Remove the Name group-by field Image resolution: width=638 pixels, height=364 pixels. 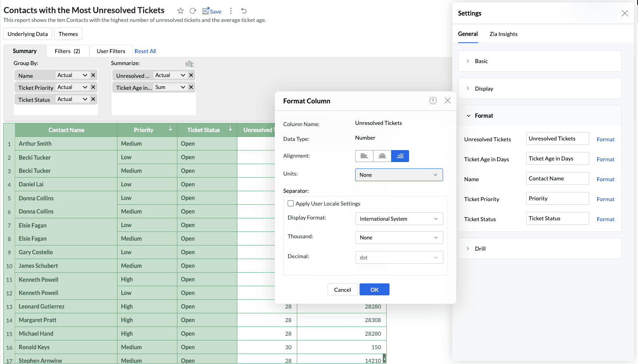click(x=93, y=75)
